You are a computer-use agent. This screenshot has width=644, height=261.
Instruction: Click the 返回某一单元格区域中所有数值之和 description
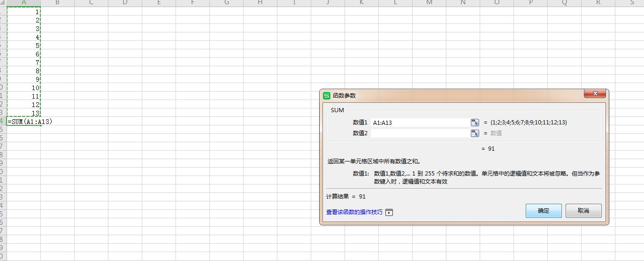(374, 161)
